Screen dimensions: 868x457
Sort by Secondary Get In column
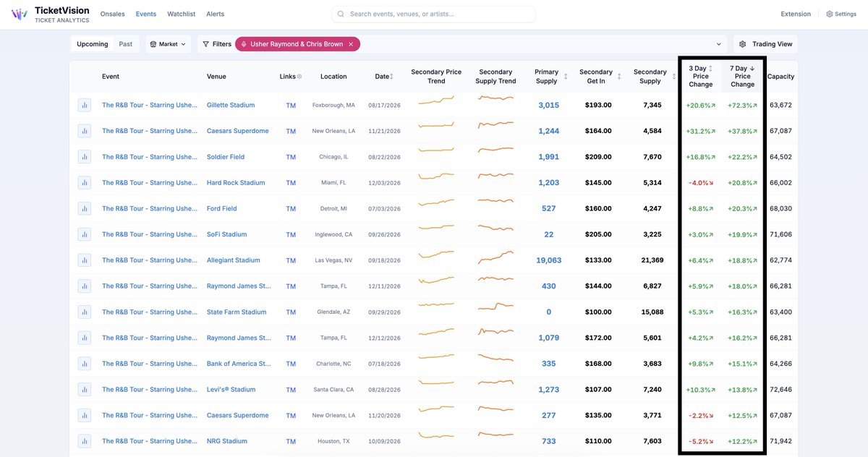coord(600,76)
